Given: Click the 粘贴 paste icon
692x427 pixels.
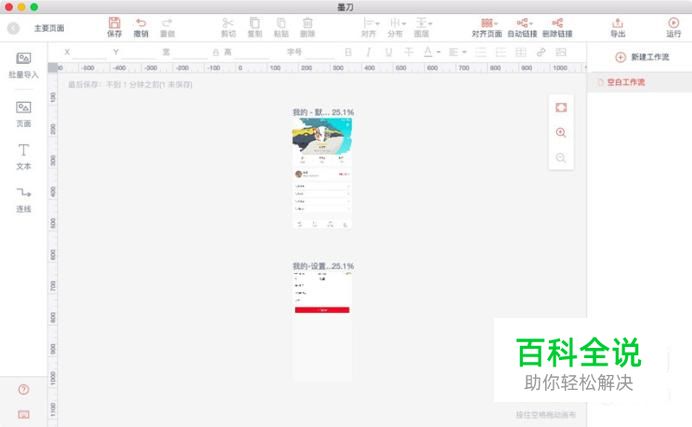Looking at the screenshot, I should pos(281,23).
